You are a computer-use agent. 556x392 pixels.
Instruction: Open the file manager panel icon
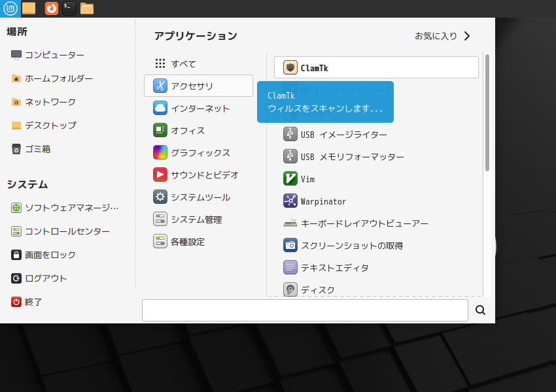87,8
